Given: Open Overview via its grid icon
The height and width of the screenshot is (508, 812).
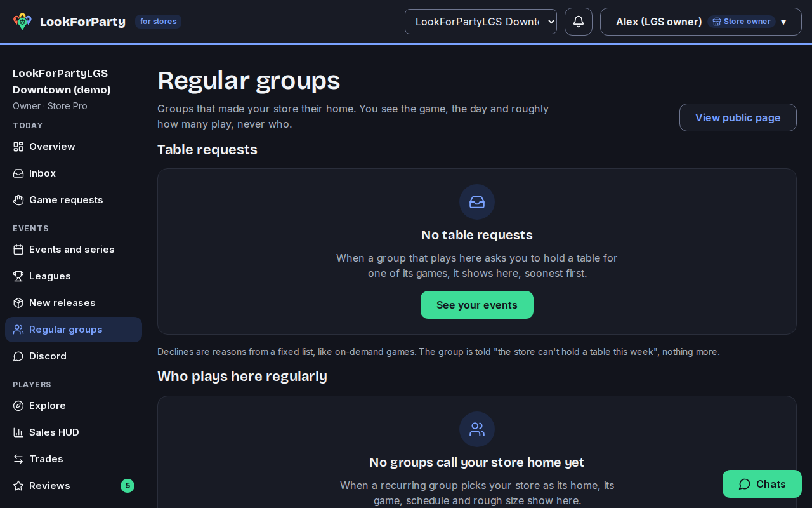Looking at the screenshot, I should point(18,147).
